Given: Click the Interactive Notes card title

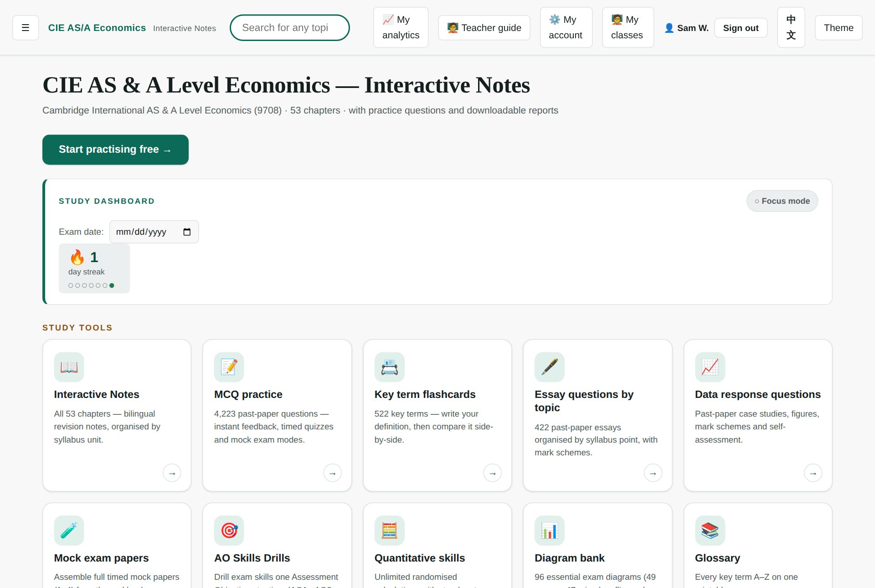Looking at the screenshot, I should pyautogui.click(x=97, y=394).
